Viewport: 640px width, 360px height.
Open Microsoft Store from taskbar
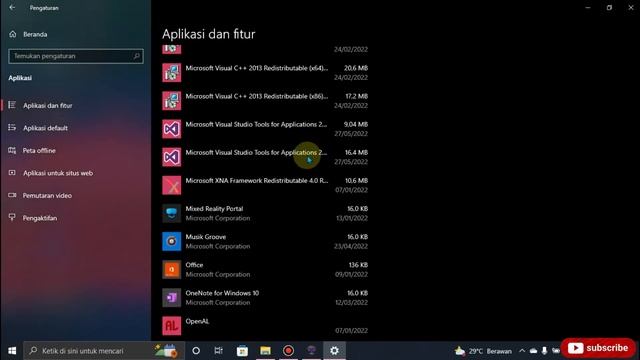(x=242, y=351)
